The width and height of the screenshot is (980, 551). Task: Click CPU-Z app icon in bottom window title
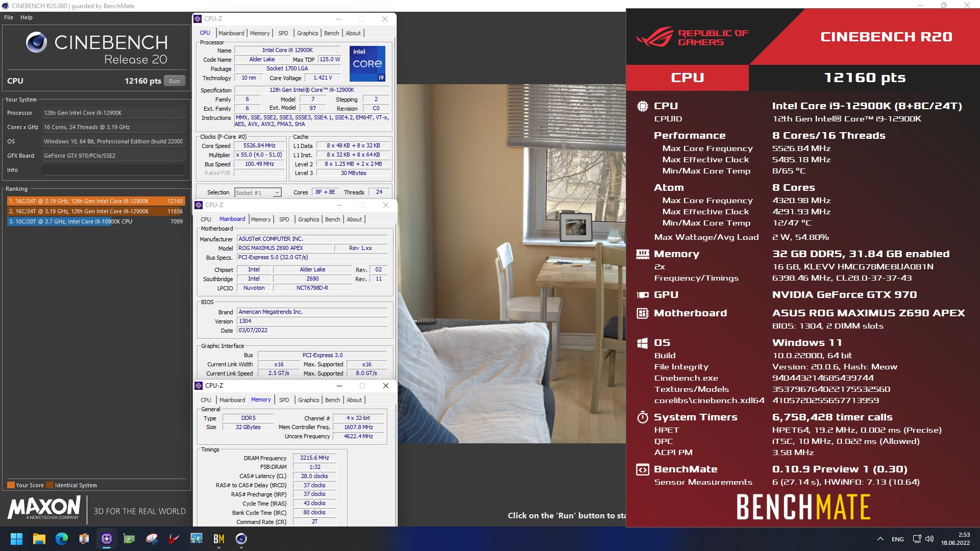tap(199, 386)
